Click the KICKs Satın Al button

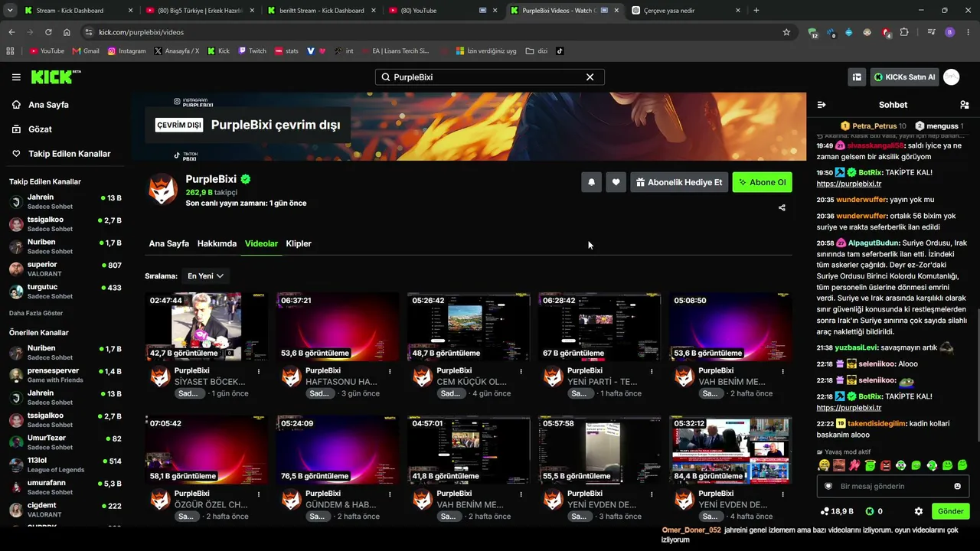click(904, 77)
